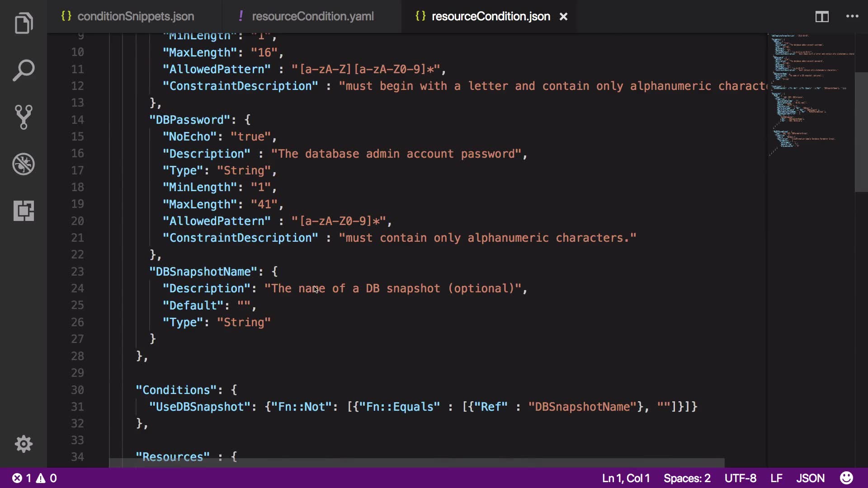Click the Ln 1, Col 1 indicator

coord(626,478)
